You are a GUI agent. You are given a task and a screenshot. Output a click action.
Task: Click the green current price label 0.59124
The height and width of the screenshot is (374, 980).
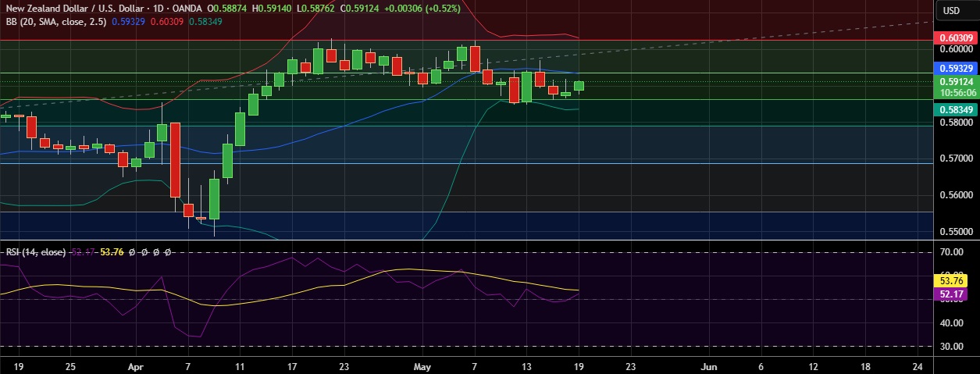click(957, 81)
